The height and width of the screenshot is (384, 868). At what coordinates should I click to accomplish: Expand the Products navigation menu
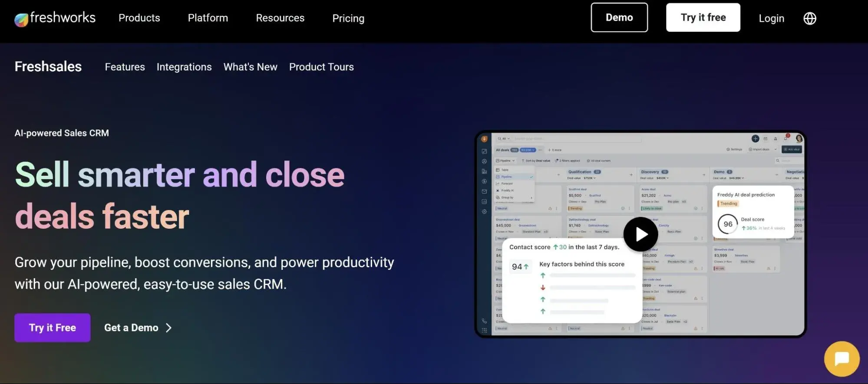pos(139,18)
